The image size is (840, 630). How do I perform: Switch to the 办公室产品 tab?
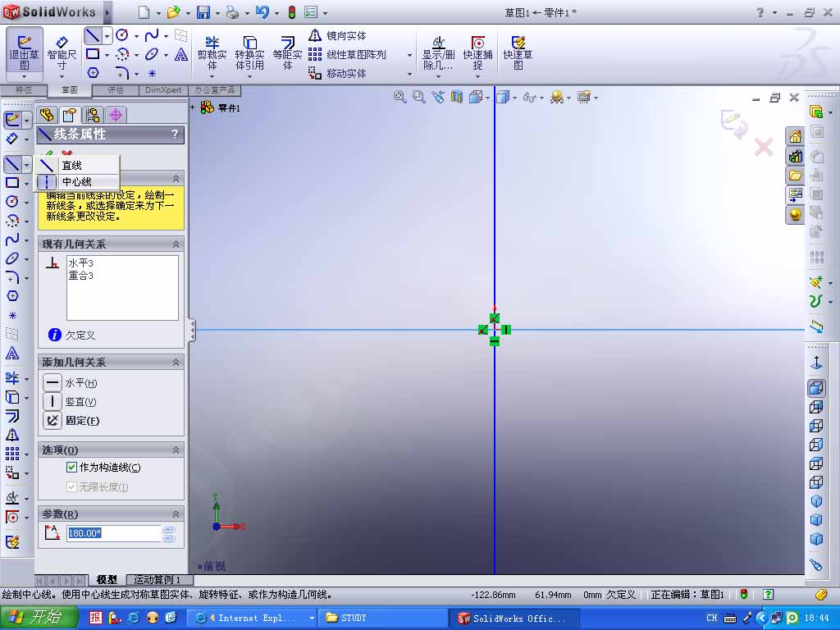(x=215, y=90)
